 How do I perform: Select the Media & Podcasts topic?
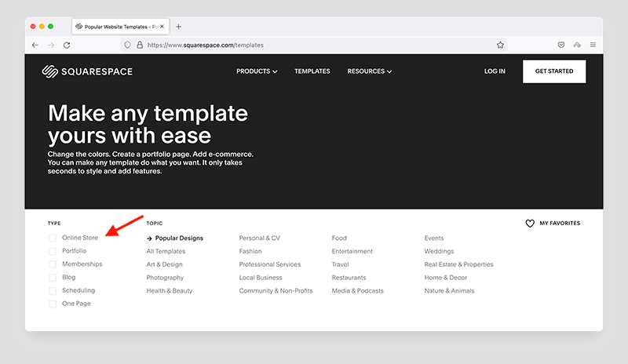point(358,291)
